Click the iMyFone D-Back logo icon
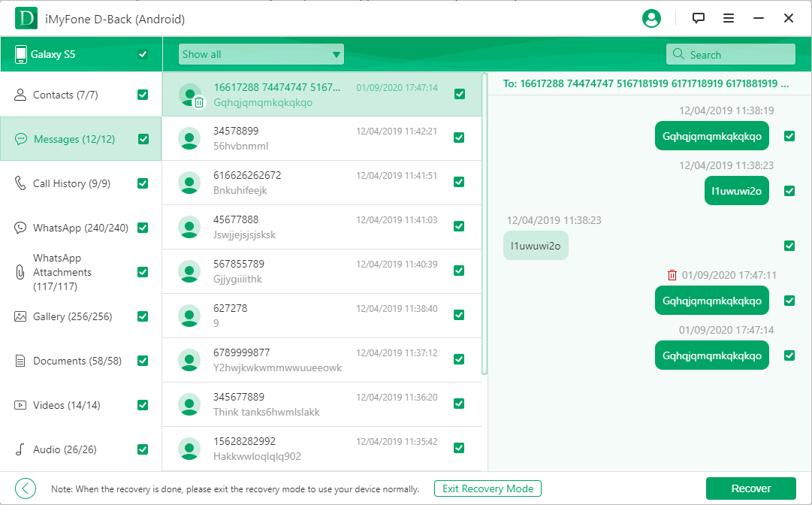The height and width of the screenshot is (505, 812). coord(26,19)
